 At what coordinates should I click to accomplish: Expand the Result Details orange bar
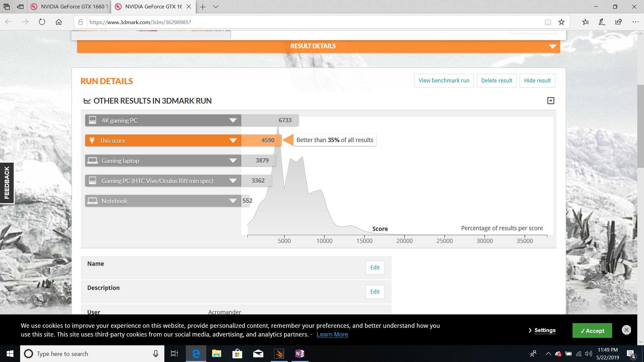pos(552,46)
